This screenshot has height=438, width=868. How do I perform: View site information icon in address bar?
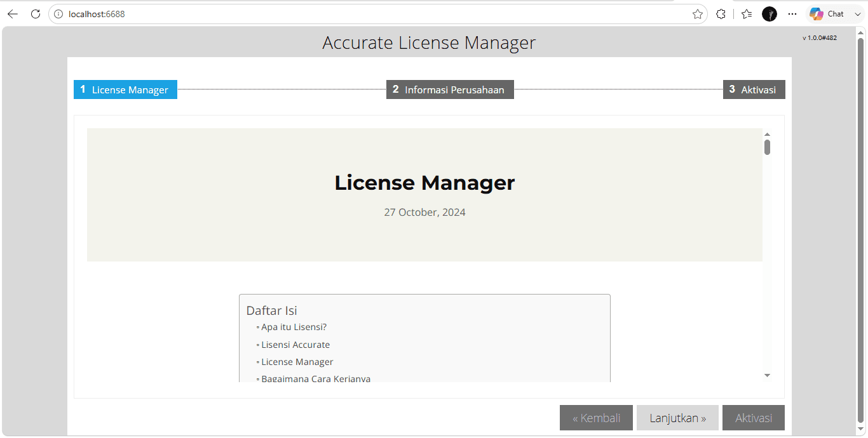[58, 14]
